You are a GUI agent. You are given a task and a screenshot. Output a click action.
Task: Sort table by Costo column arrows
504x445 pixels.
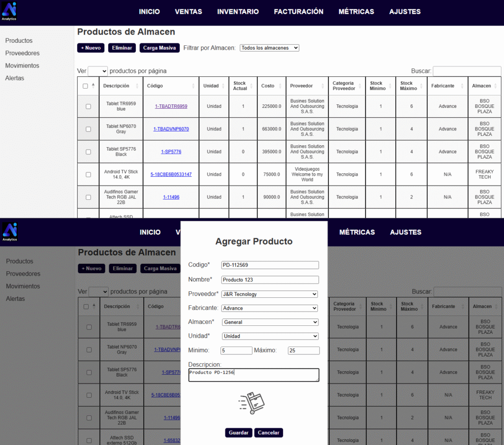click(281, 86)
